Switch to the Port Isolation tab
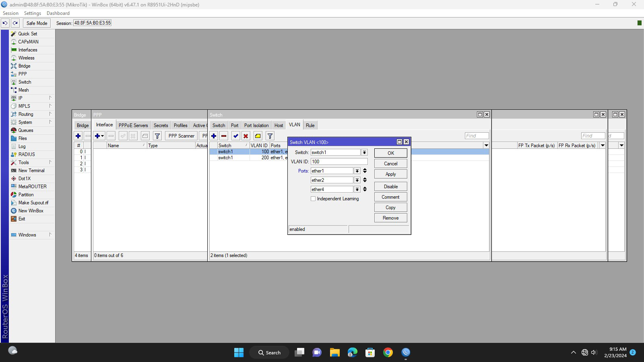Image resolution: width=644 pixels, height=362 pixels. 256,125
